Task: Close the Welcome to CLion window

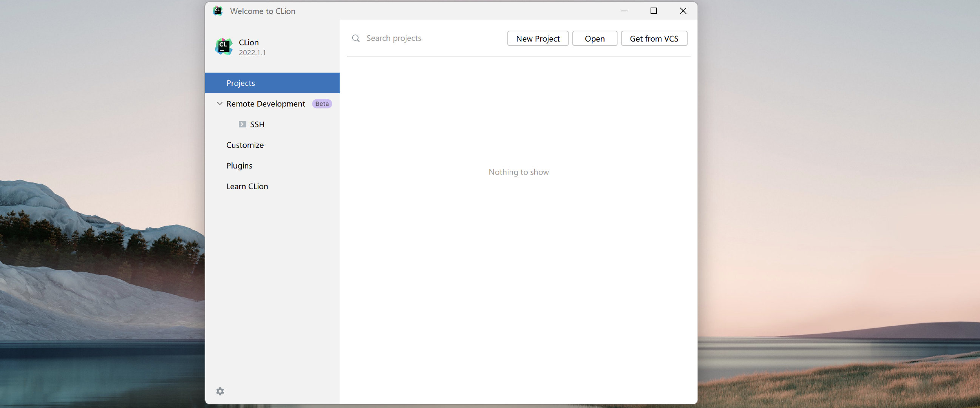Action: click(x=683, y=11)
